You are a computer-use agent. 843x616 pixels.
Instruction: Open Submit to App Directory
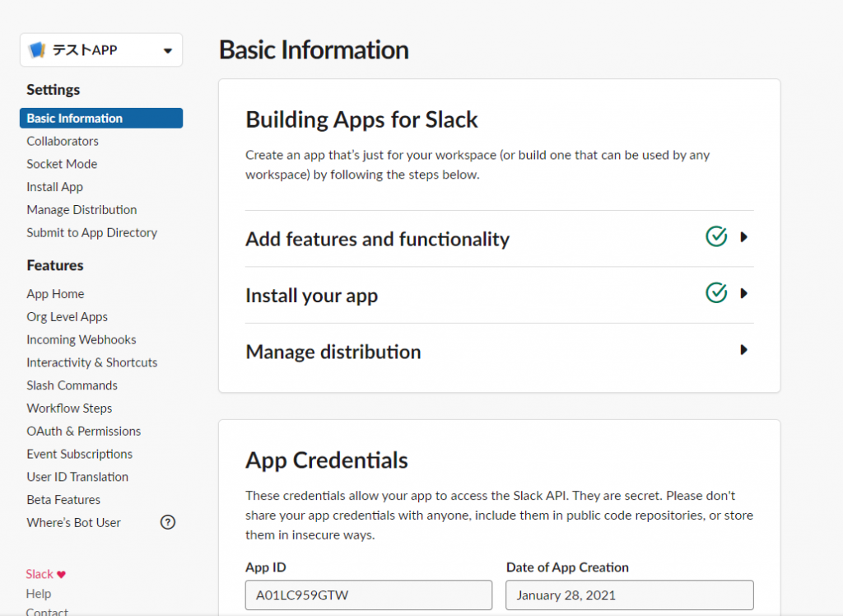click(x=92, y=232)
